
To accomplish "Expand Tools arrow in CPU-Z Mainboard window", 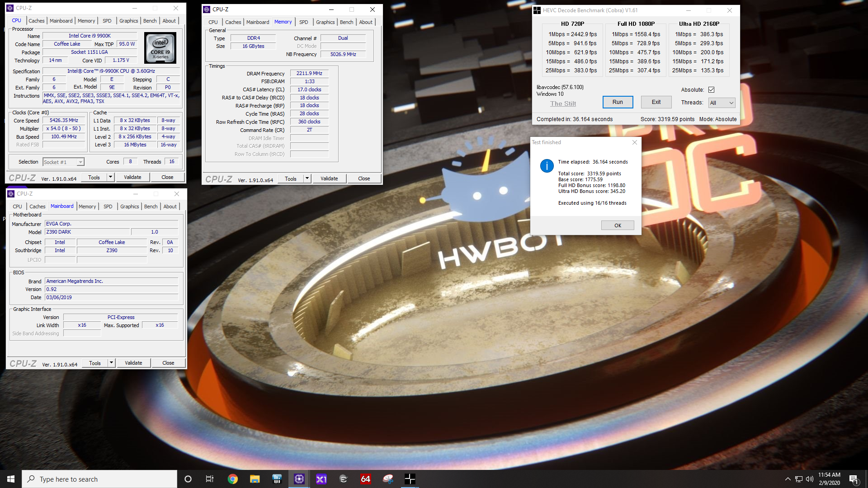I will [111, 363].
